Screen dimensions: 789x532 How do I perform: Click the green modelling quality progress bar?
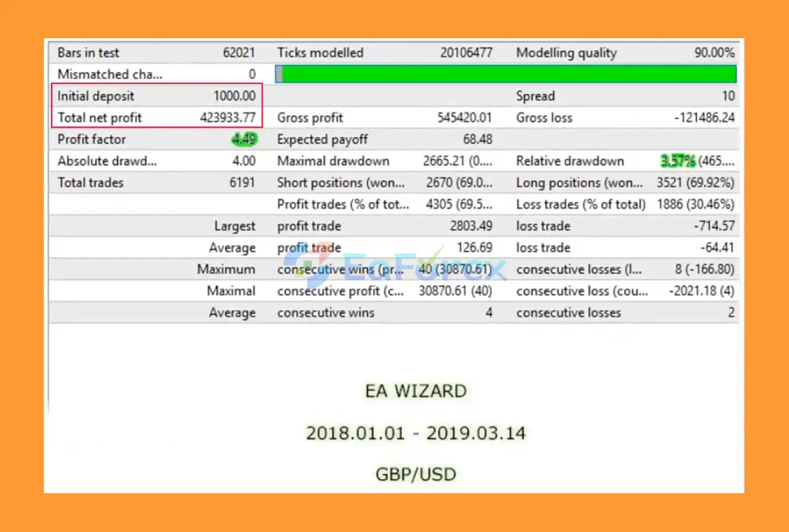505,74
